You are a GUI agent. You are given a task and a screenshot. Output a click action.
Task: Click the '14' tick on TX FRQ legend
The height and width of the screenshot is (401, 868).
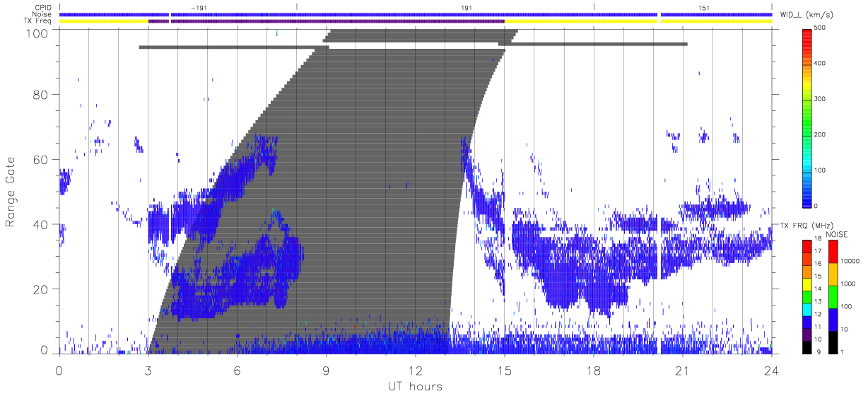tap(817, 290)
